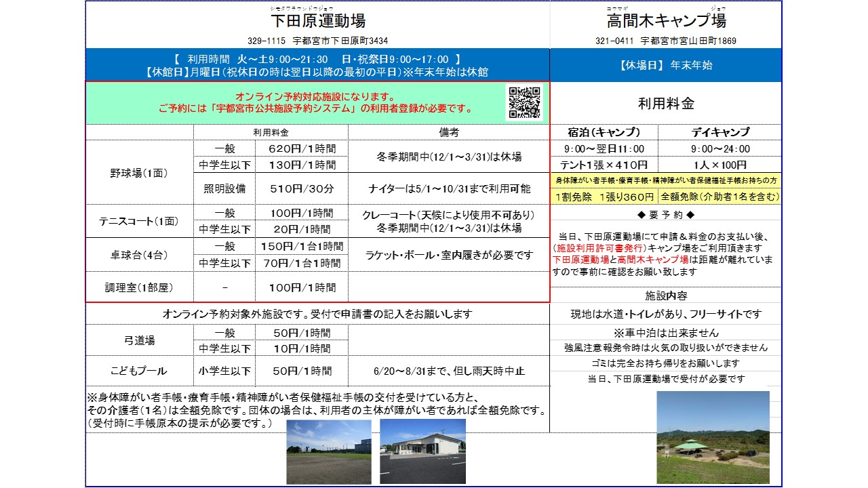Viewport: 868px width, 488px height.
Task: Click the デイキャンプ column header
Action: click(719, 132)
